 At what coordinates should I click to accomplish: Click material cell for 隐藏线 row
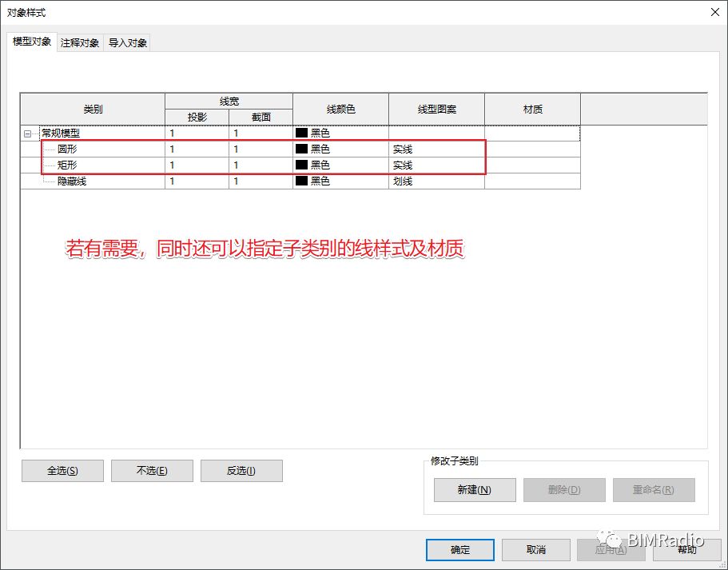click(532, 181)
